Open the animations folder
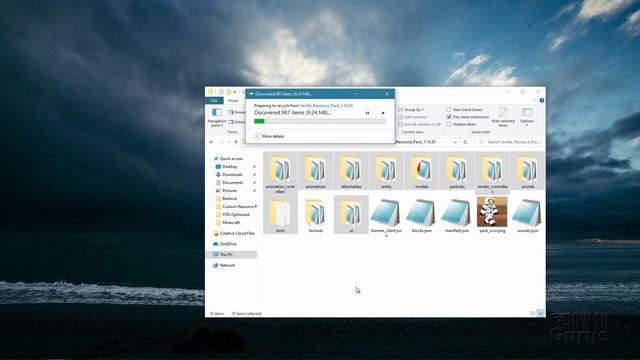Image resolution: width=640 pixels, height=360 pixels. (x=316, y=171)
